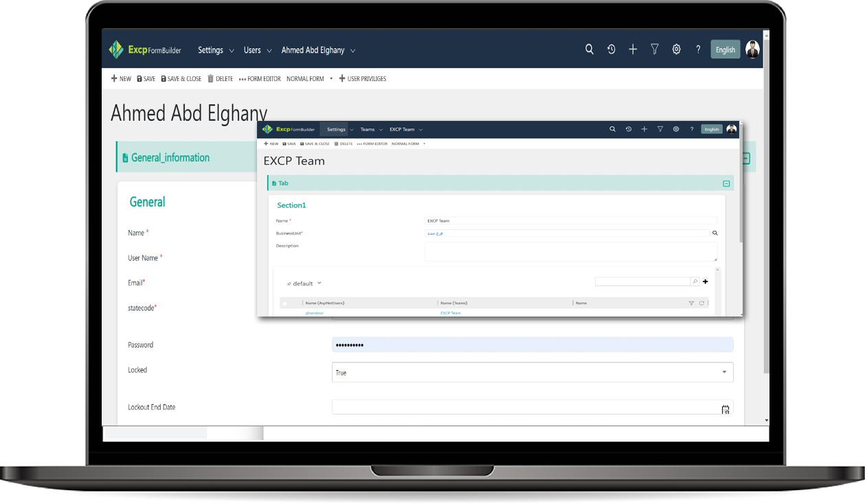865x504 pixels.
Task: Click the search magnifier in the main header
Action: point(589,49)
